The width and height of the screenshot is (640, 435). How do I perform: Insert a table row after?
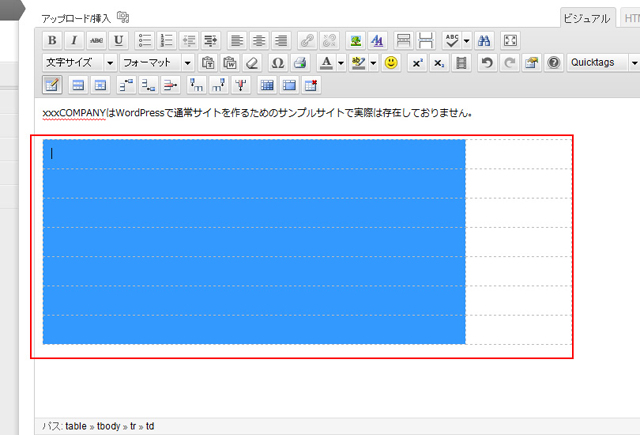click(148, 85)
